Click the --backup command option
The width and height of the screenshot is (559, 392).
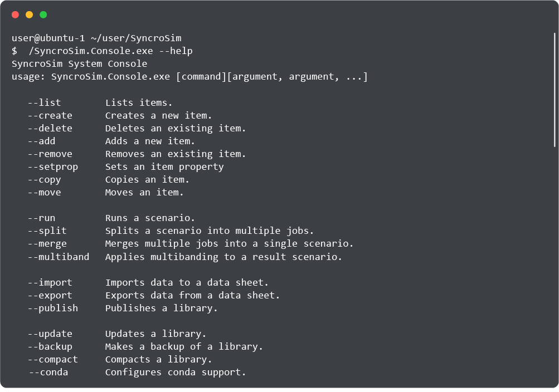pyautogui.click(x=50, y=346)
